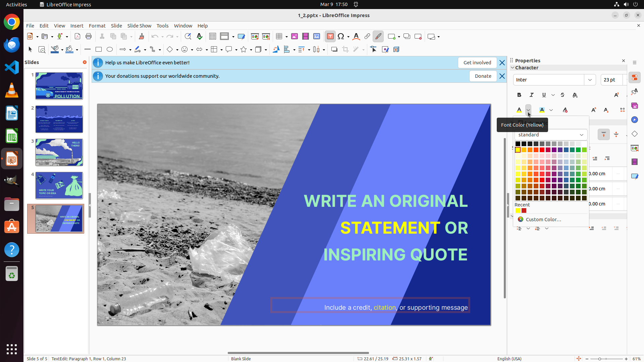Click the Crop Image icon
The image size is (644, 362).
(x=345, y=50)
